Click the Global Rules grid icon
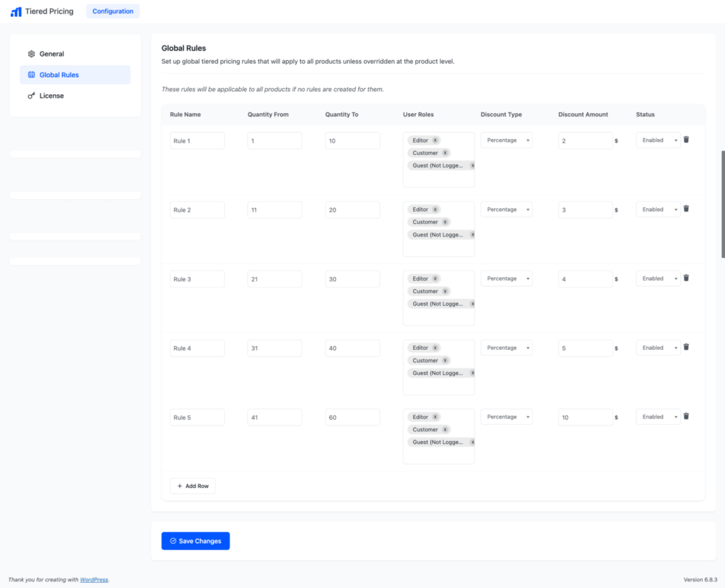This screenshot has width=725, height=588. coord(31,74)
